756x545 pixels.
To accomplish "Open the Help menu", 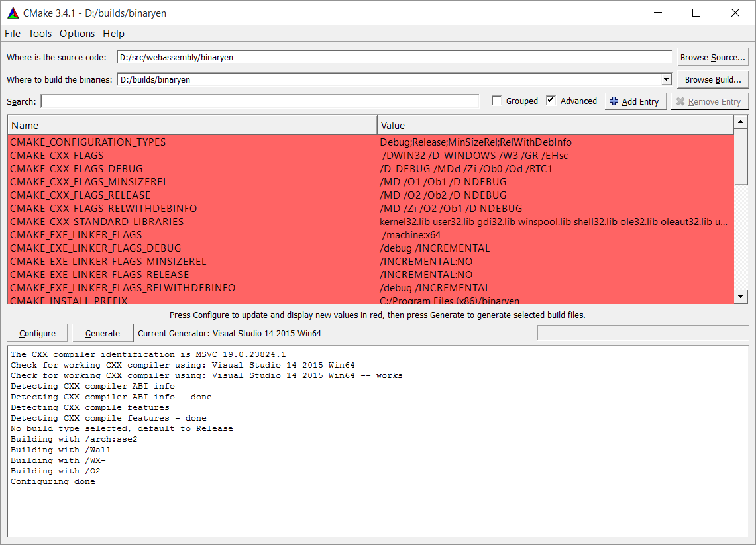I will tap(113, 34).
